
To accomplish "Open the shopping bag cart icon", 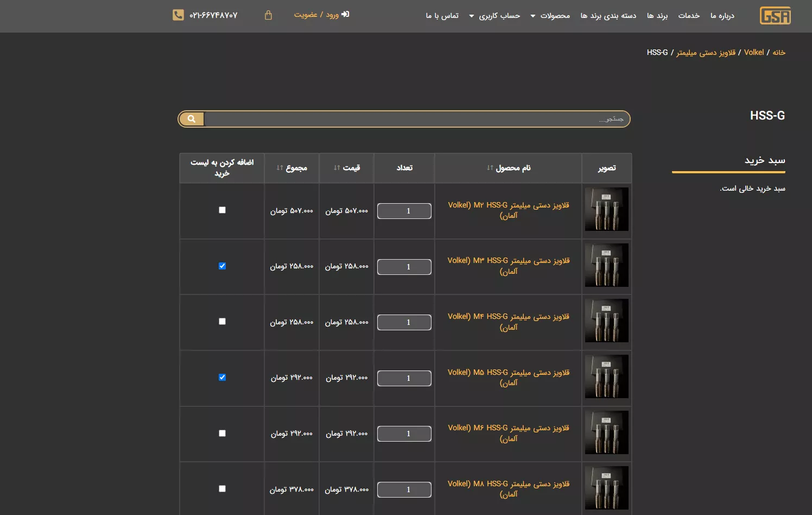I will (268, 15).
